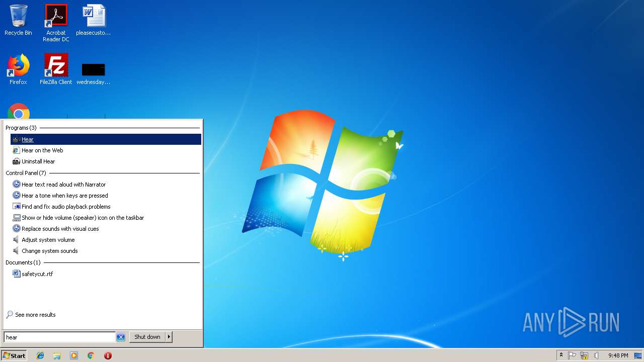Expand the Shut down options arrow
The width and height of the screenshot is (644, 362).
[x=169, y=337]
